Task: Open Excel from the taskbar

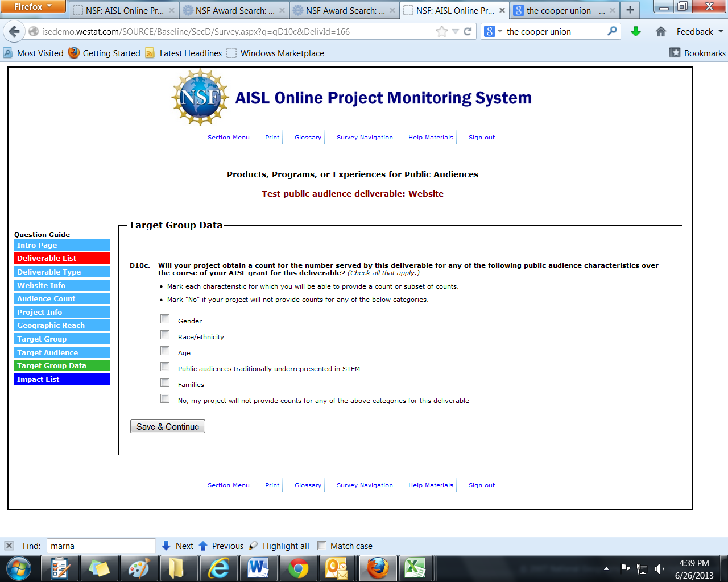Action: click(x=416, y=568)
